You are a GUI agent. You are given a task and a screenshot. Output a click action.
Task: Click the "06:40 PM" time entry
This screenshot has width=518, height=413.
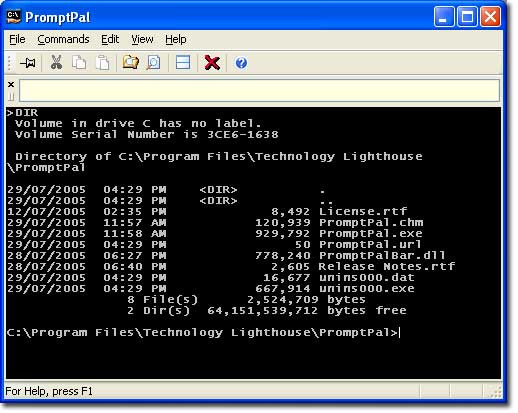[135, 266]
